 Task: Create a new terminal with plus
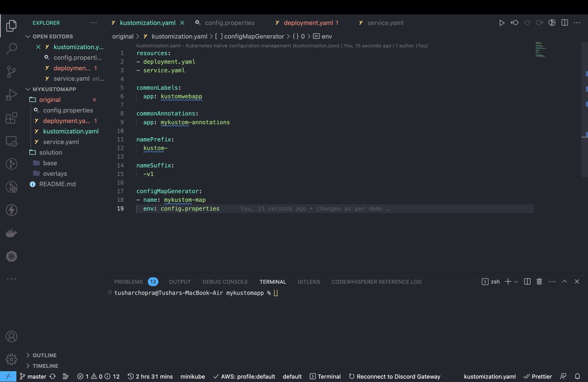pos(508,282)
